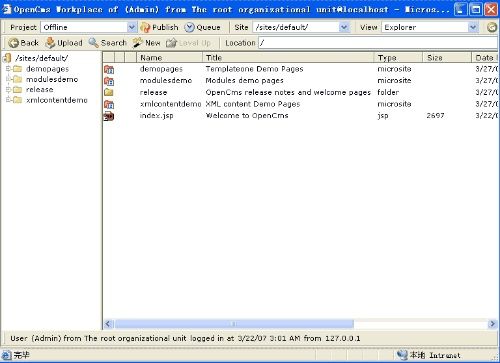Click the Location input field

tap(378, 43)
